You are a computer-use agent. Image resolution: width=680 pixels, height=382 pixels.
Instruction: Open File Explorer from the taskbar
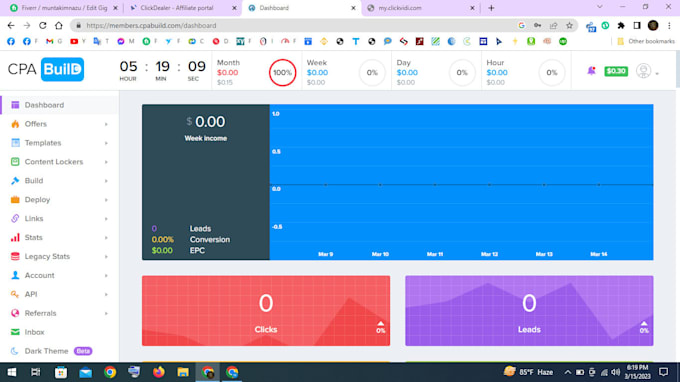click(183, 372)
